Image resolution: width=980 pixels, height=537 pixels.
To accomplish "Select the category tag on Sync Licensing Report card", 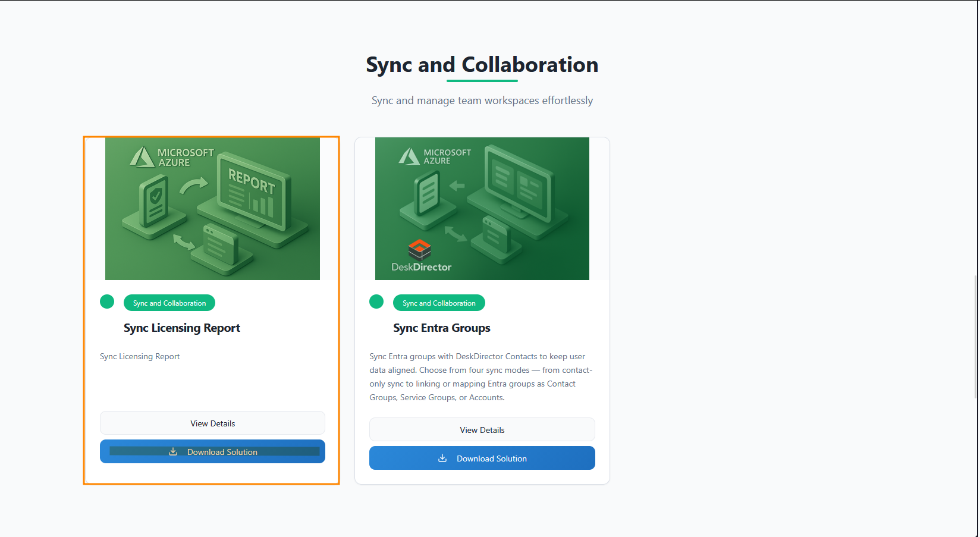I will click(x=169, y=303).
